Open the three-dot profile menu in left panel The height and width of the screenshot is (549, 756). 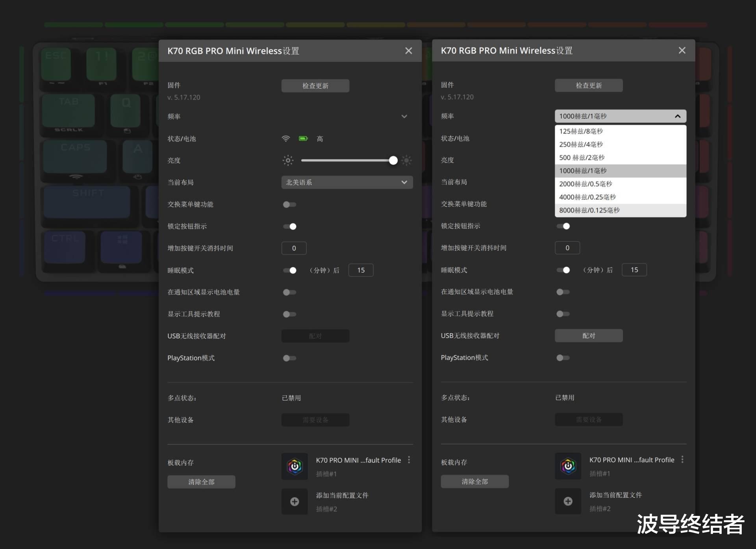coord(409,460)
